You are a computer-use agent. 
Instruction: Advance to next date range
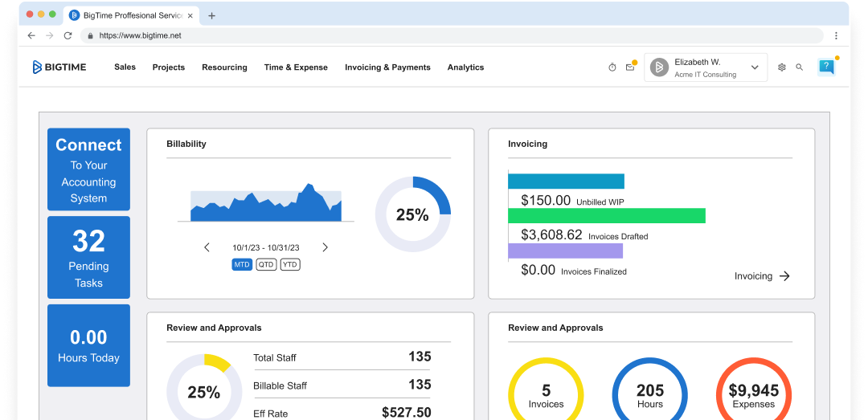[325, 247]
